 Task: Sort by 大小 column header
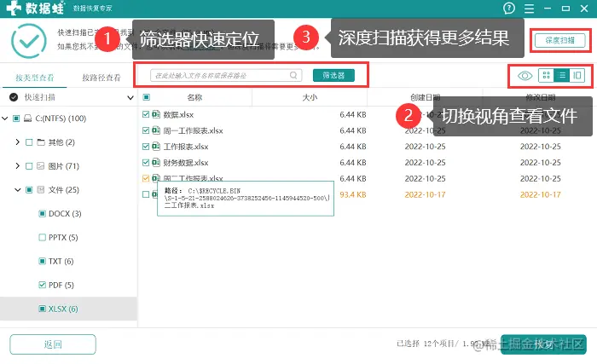pyautogui.click(x=310, y=97)
